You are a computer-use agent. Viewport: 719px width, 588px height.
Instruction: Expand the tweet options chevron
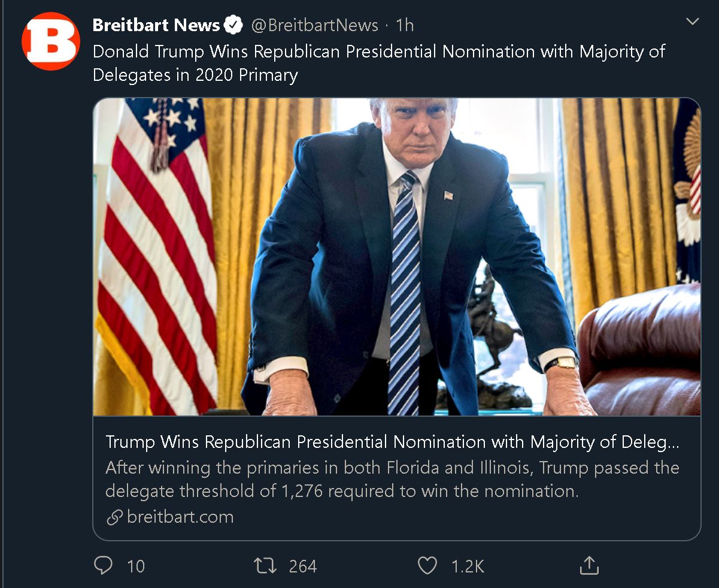pos(692,22)
